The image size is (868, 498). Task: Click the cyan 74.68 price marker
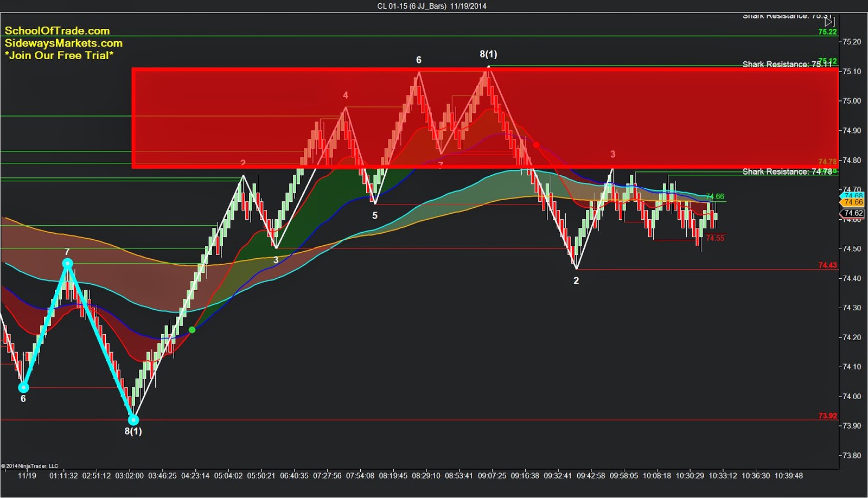[853, 195]
